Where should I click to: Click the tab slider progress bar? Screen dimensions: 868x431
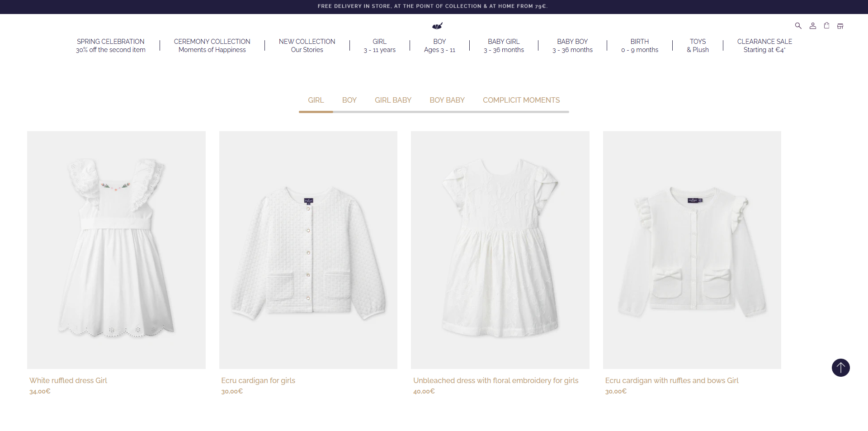(434, 112)
